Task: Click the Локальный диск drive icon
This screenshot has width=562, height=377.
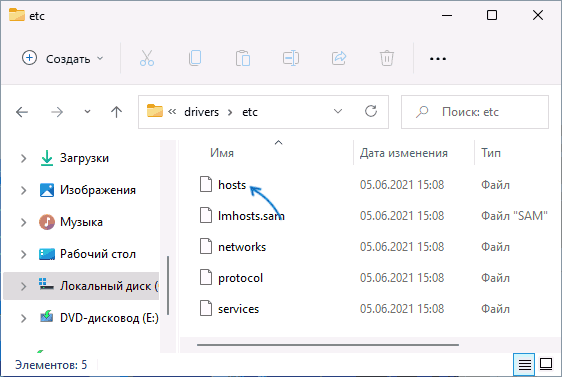Action: [47, 285]
